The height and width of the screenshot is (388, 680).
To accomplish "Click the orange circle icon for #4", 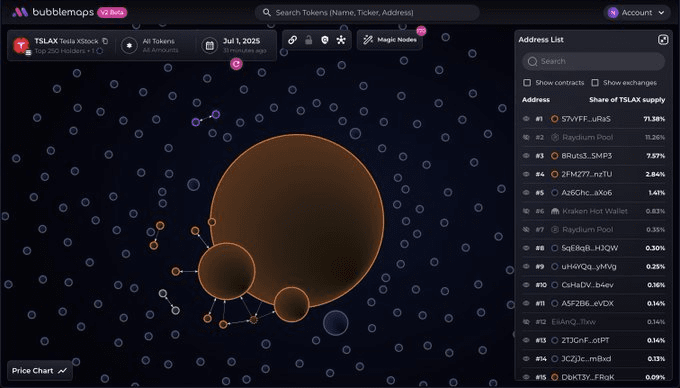I will click(x=554, y=174).
